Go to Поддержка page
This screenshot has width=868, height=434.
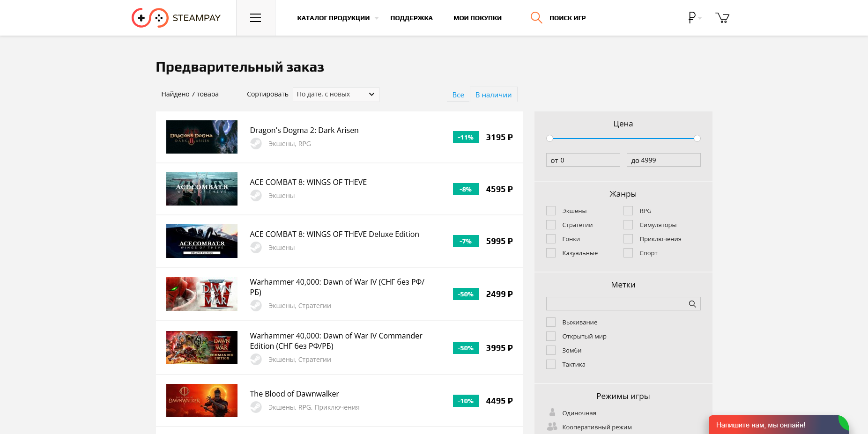[411, 18]
